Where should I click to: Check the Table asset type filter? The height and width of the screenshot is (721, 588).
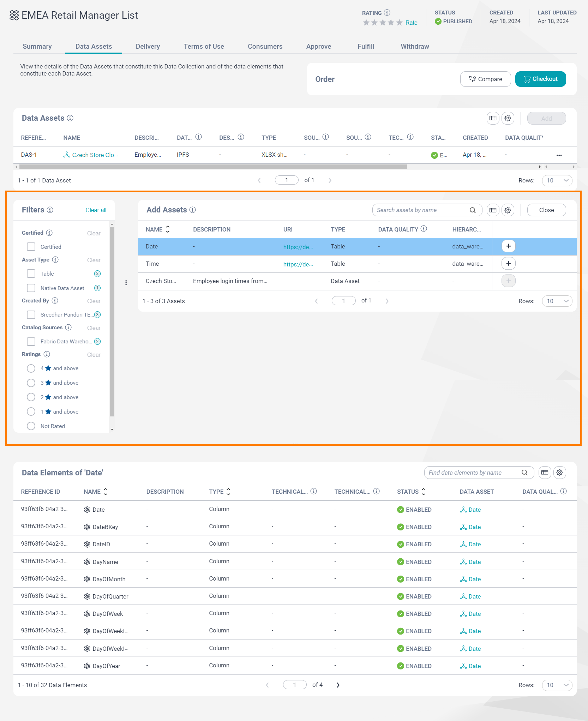pos(31,274)
